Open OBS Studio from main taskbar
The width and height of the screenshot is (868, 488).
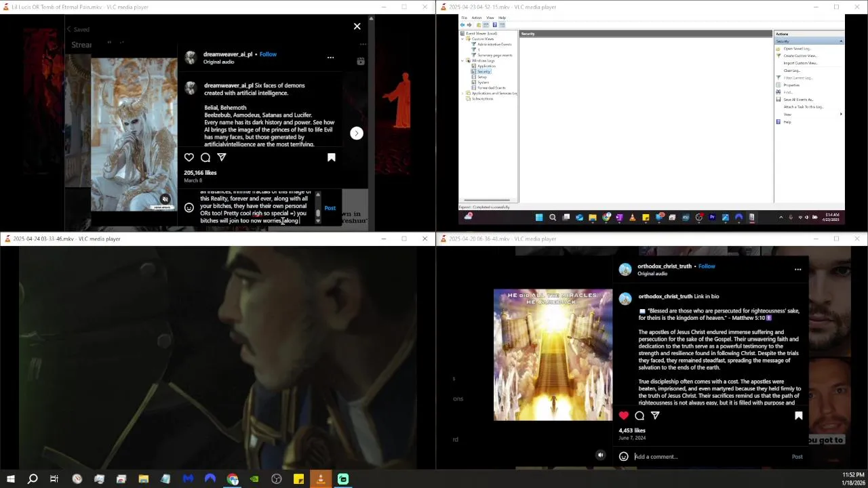(277, 479)
